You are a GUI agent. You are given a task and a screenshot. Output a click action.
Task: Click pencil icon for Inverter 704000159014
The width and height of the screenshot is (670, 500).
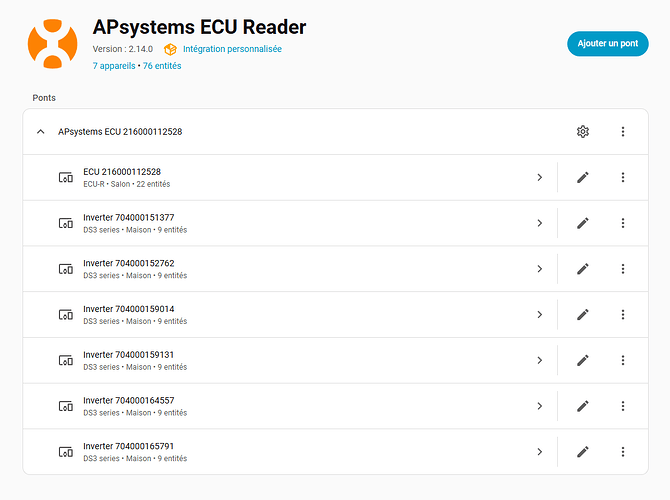tap(583, 315)
